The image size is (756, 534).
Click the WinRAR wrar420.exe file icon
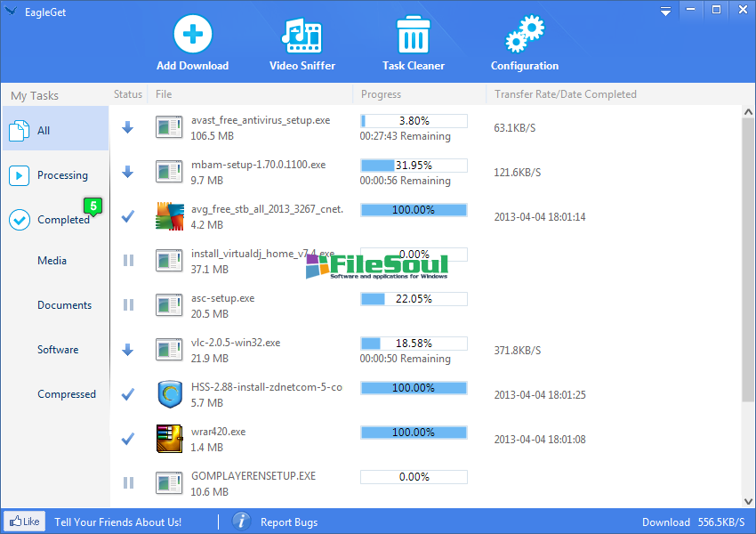click(x=169, y=439)
